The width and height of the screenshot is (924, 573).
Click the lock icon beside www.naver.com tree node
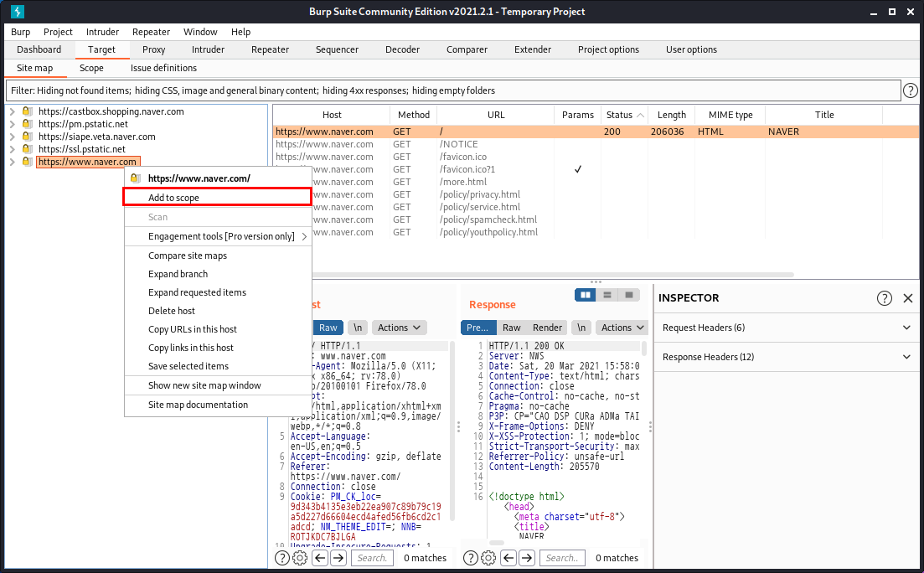pos(27,161)
